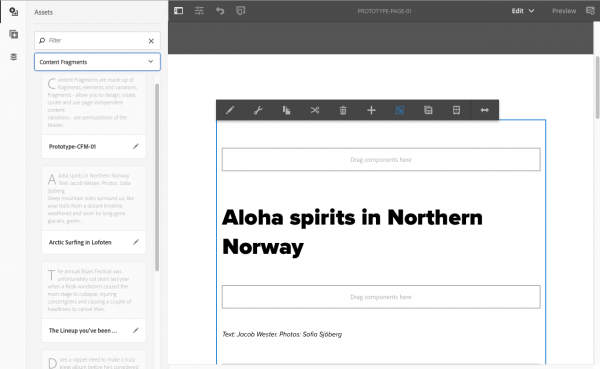
Task: Clear the filter with X icon
Action: pos(151,41)
